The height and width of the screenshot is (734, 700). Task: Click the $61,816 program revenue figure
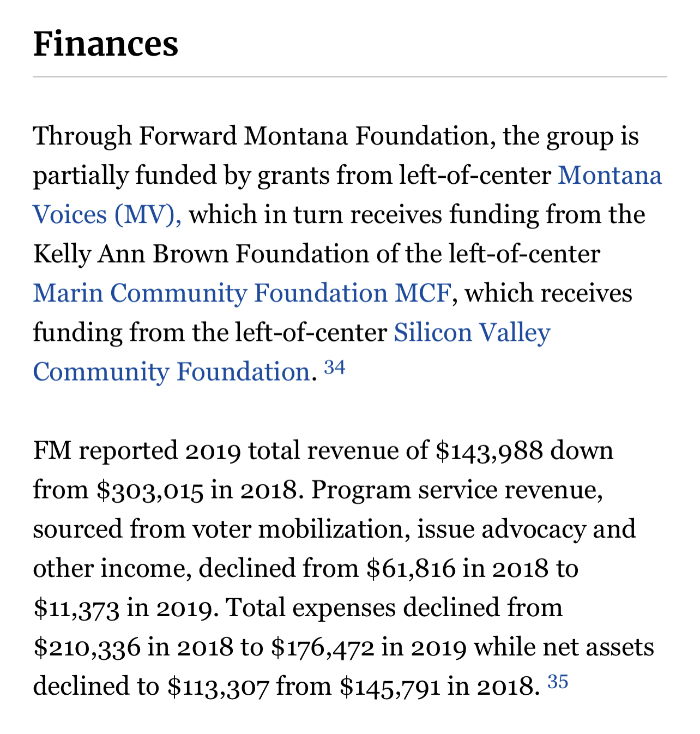[x=411, y=569]
